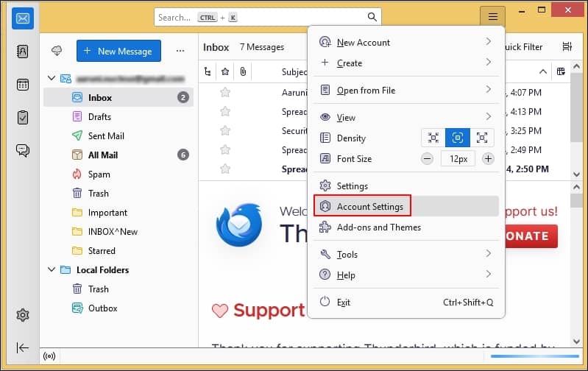The width and height of the screenshot is (588, 371).
Task: Open the Address Book space
Action: pos(23,52)
